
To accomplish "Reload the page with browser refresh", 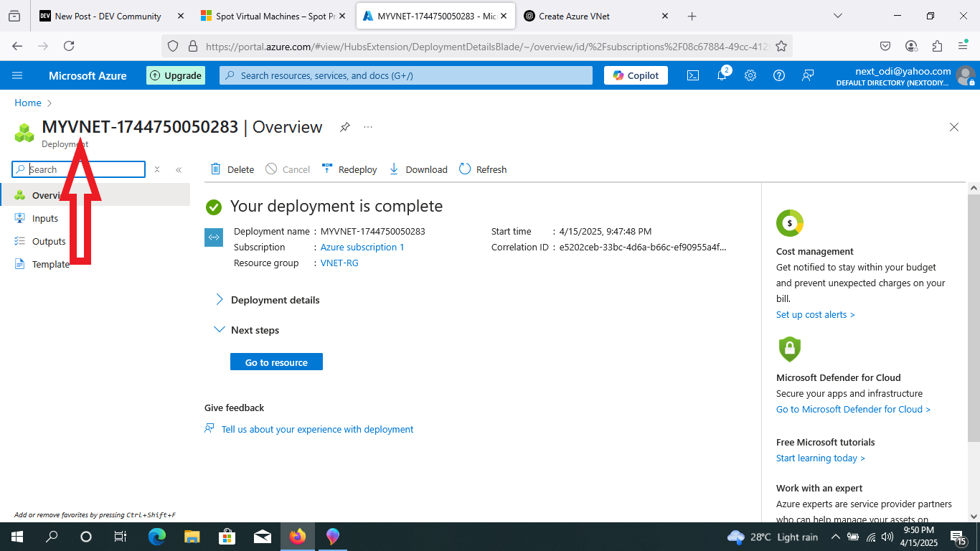I will [x=69, y=46].
